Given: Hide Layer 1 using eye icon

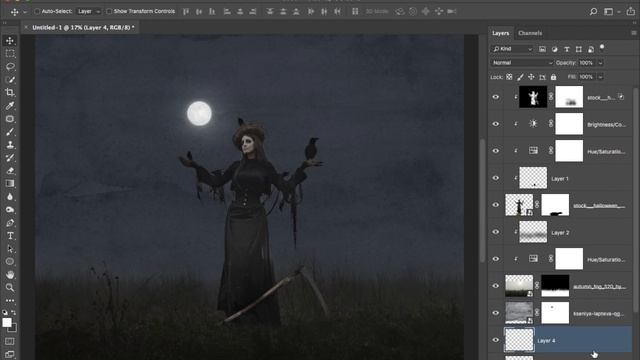Looking at the screenshot, I should pos(496,178).
